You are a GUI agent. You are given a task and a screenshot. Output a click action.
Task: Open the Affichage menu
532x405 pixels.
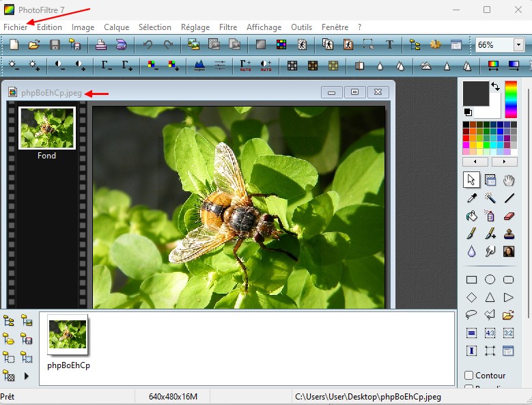tap(264, 27)
